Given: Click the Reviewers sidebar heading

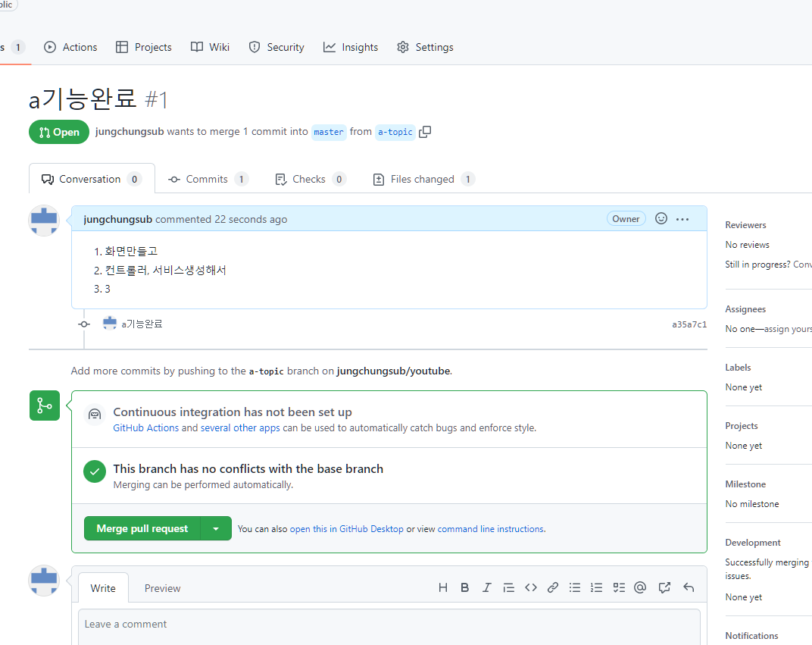Looking at the screenshot, I should pos(745,225).
